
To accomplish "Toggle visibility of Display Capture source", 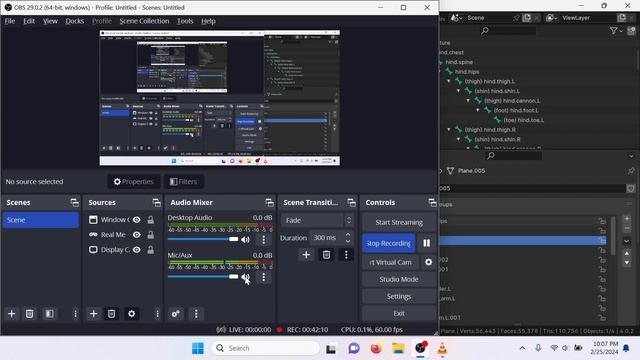I will 137,249.
